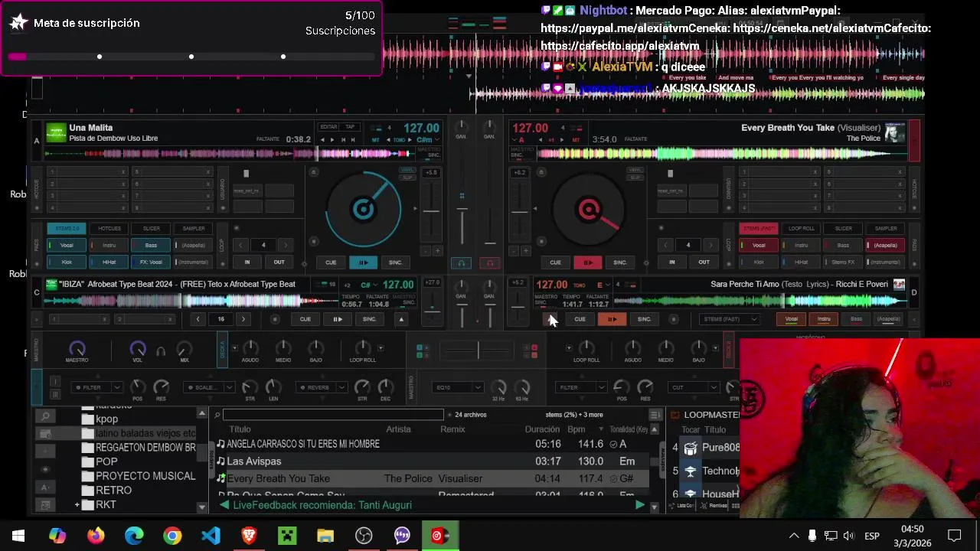980x551 pixels.
Task: Toggle VINYL mode on deck B
Action: [635, 170]
